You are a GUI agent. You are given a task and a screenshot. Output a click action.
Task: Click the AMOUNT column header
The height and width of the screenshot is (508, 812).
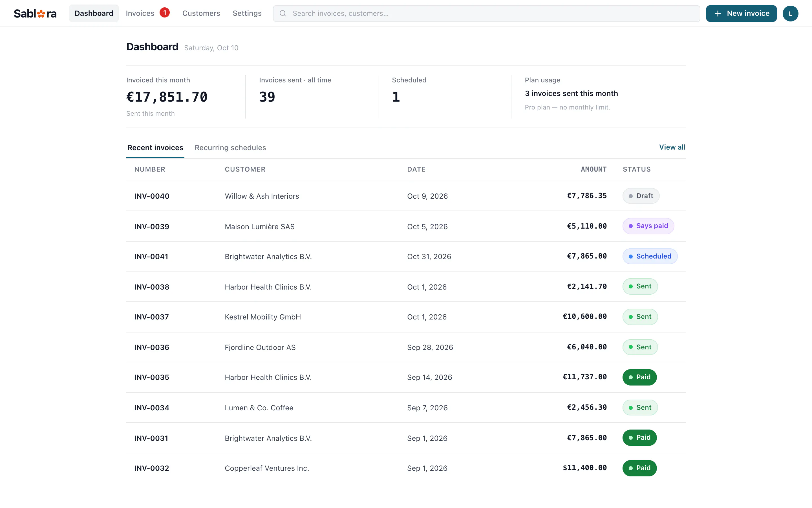coord(593,169)
